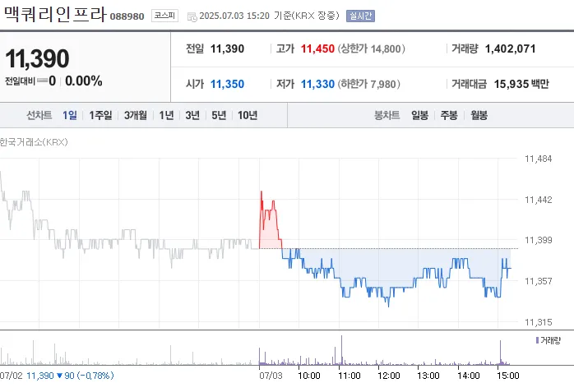This screenshot has height=392, width=574.
Task: Click the 0.00% change value
Action: point(84,81)
